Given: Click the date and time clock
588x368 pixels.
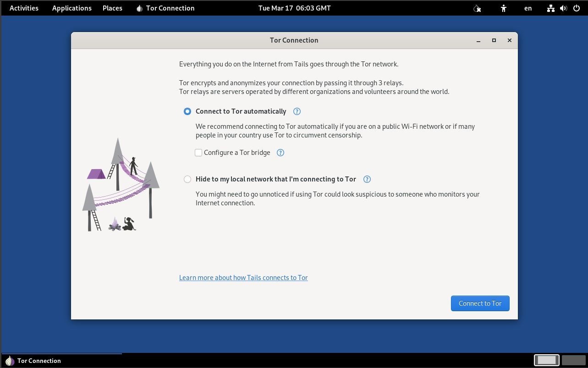Looking at the screenshot, I should (295, 8).
